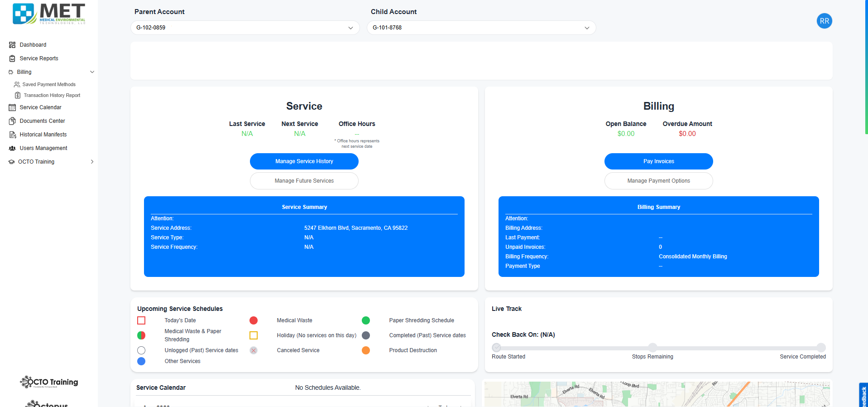Click the Pay Invoices button
Image resolution: width=868 pixels, height=407 pixels.
(659, 161)
